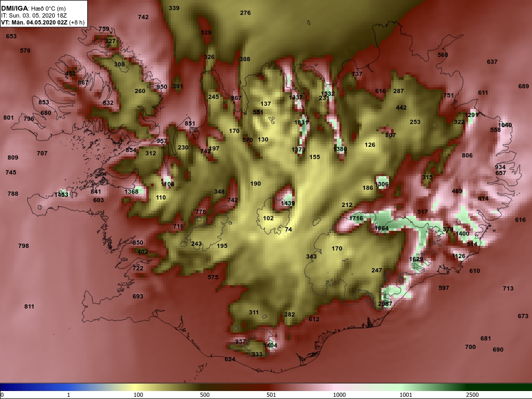This screenshot has height=399, width=532.
Task: Click the map value "689"
Action: tap(523, 87)
